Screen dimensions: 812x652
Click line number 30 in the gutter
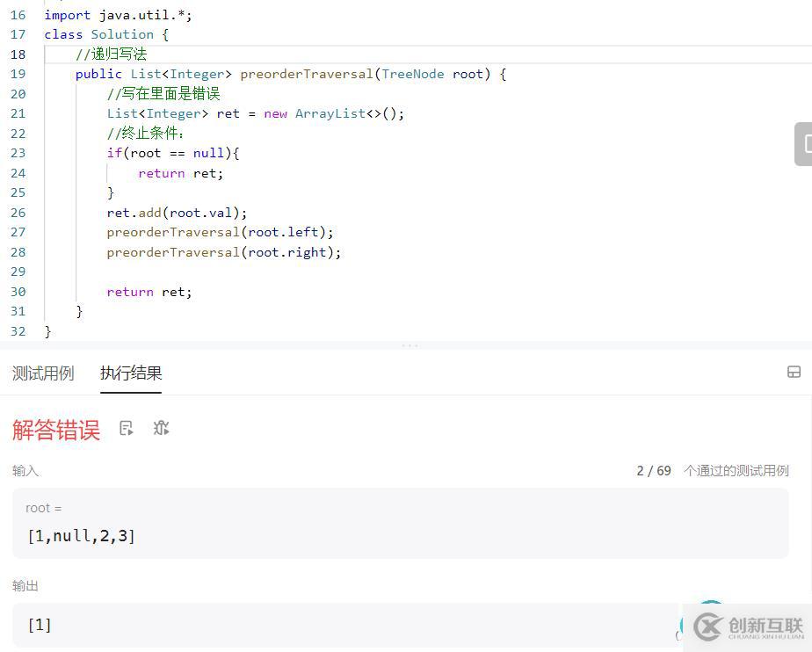pyautogui.click(x=18, y=292)
